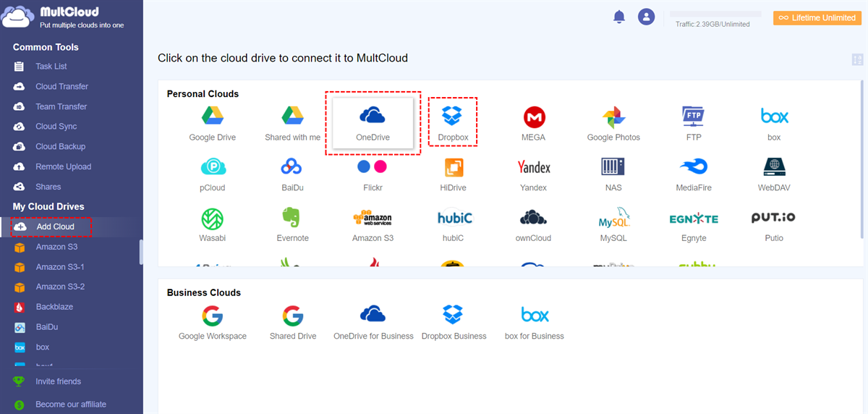The width and height of the screenshot is (868, 414).
Task: Click the My Cloud Drives heading
Action: 48,207
